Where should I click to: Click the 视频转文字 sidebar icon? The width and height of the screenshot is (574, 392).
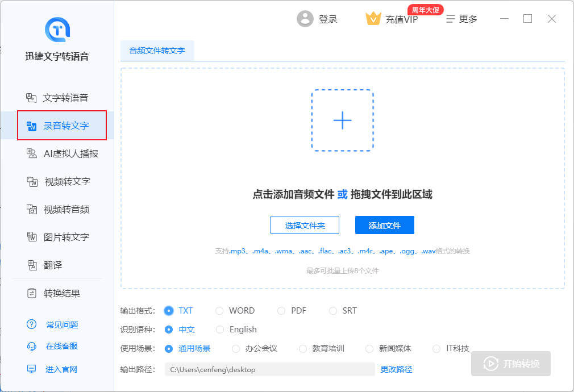pyautogui.click(x=32, y=182)
